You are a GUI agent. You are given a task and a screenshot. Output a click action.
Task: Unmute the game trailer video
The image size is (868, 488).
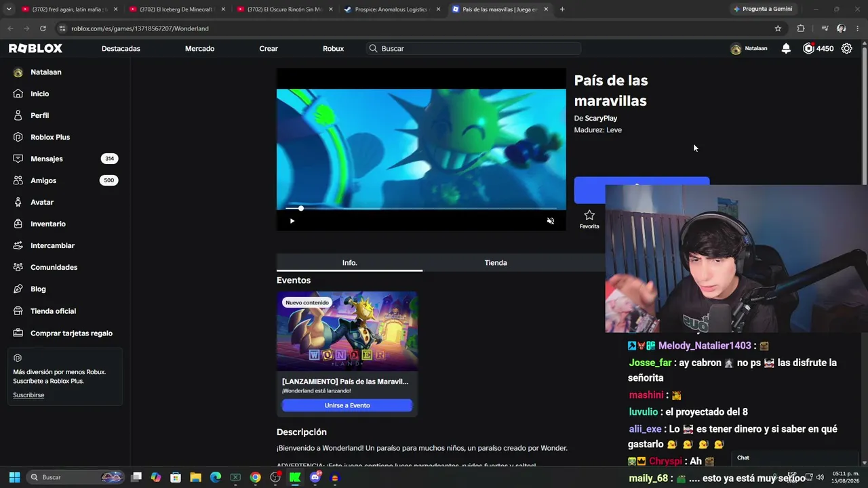[x=551, y=221]
